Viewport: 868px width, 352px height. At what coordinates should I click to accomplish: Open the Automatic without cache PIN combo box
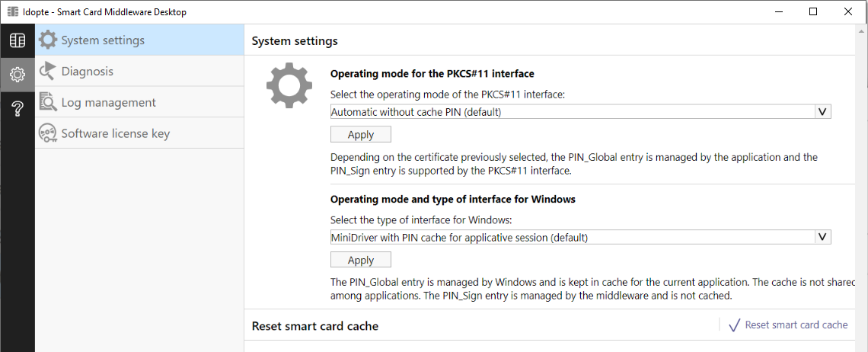(581, 111)
